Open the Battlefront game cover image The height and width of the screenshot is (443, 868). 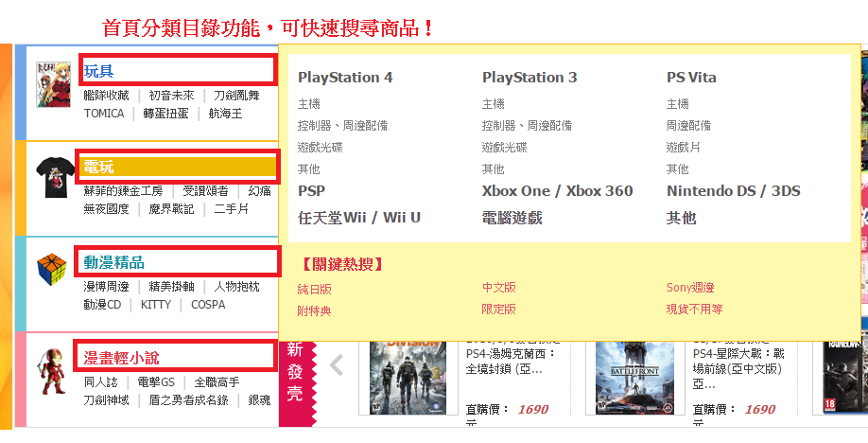pos(635,378)
